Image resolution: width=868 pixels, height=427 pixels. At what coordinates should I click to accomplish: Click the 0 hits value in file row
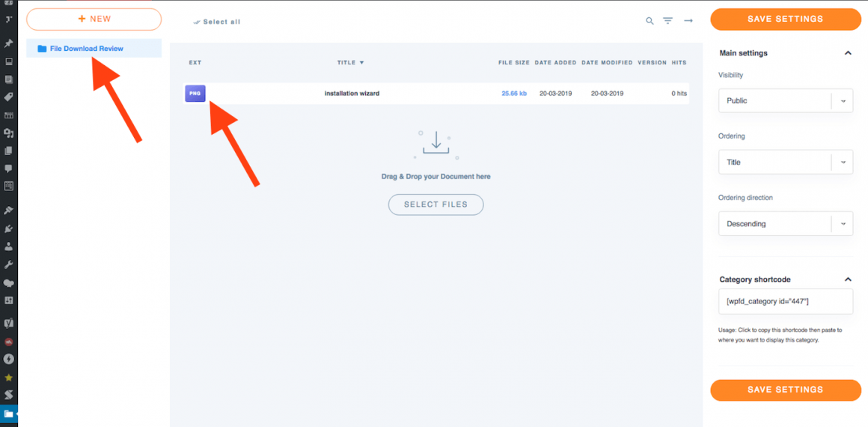click(x=679, y=94)
